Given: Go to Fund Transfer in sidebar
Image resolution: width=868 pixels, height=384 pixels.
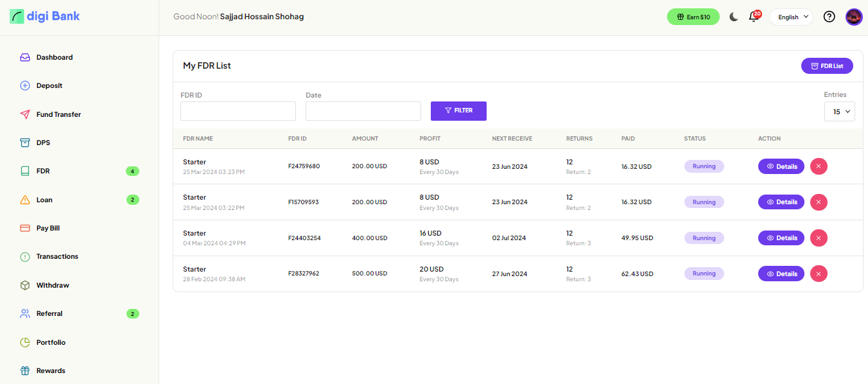Looking at the screenshot, I should coord(58,114).
